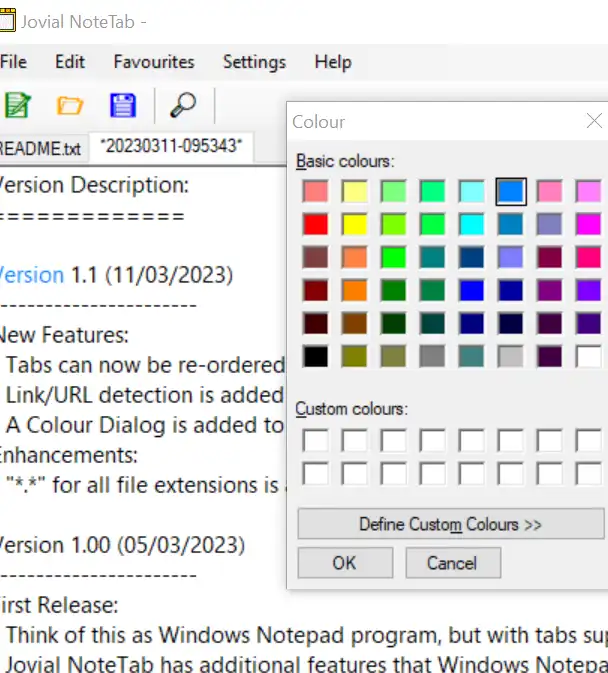Open the Settings menu
This screenshot has width=608, height=673.
click(x=254, y=62)
